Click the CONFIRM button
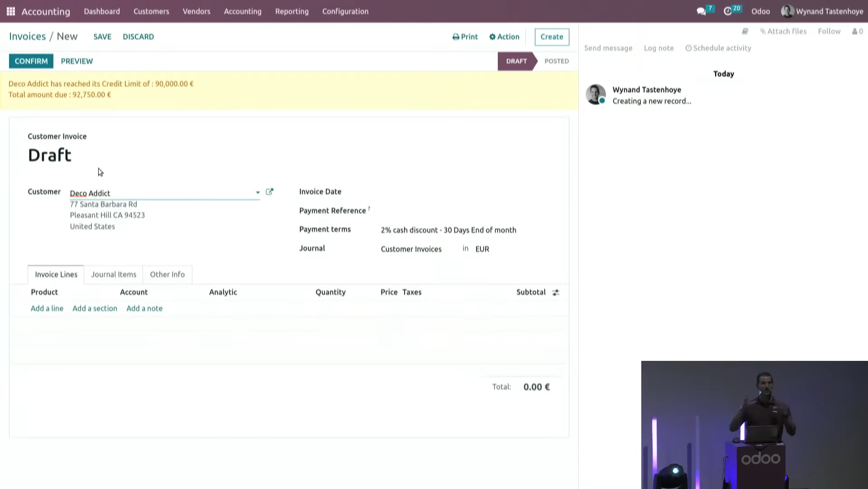868x489 pixels. tap(31, 61)
